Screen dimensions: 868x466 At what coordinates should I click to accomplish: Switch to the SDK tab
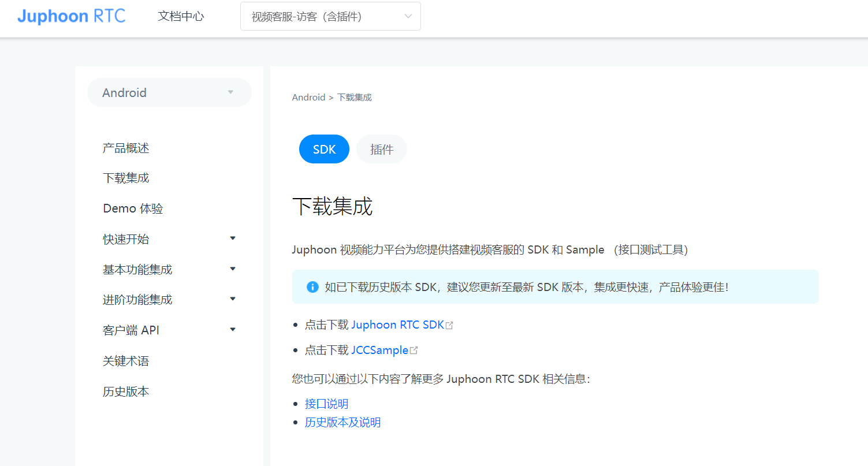324,149
